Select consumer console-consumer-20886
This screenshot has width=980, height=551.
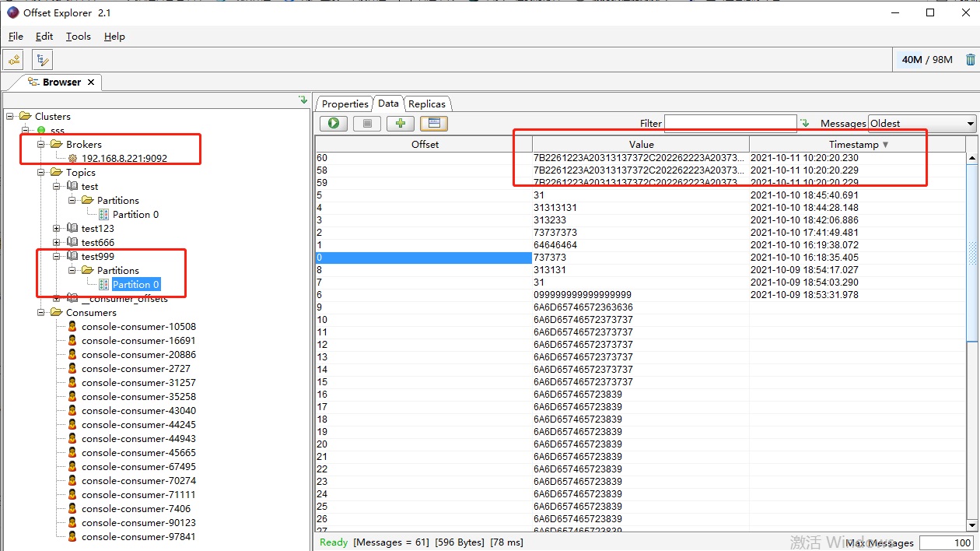pos(138,354)
